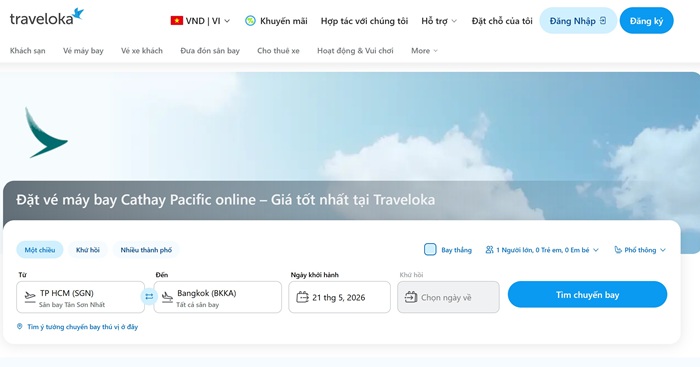Click the Khuyến mãi promo icon

[x=250, y=21]
